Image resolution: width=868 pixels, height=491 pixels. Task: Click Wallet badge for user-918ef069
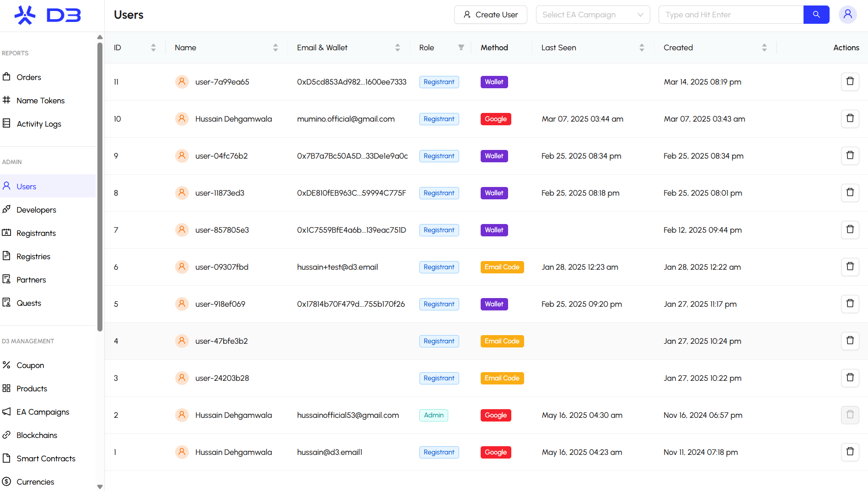tap(494, 304)
